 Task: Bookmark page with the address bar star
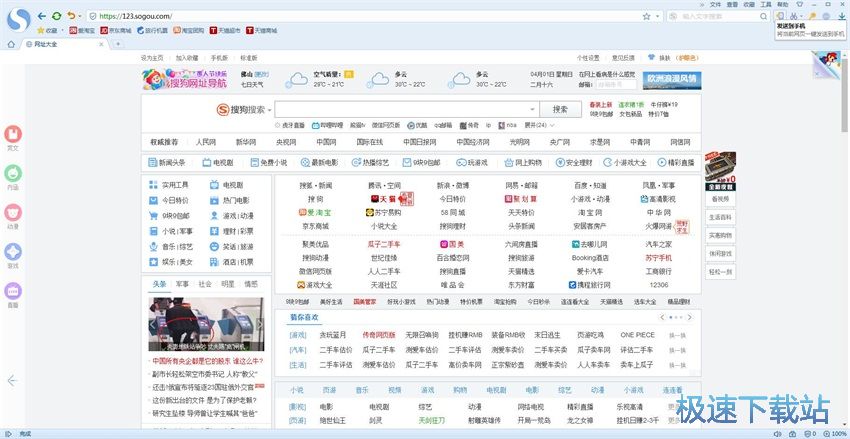(646, 17)
